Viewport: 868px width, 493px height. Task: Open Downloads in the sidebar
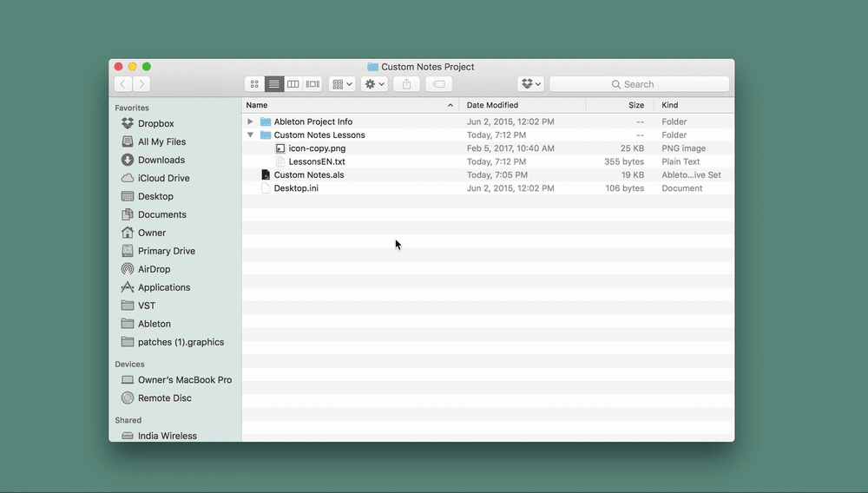tap(161, 160)
